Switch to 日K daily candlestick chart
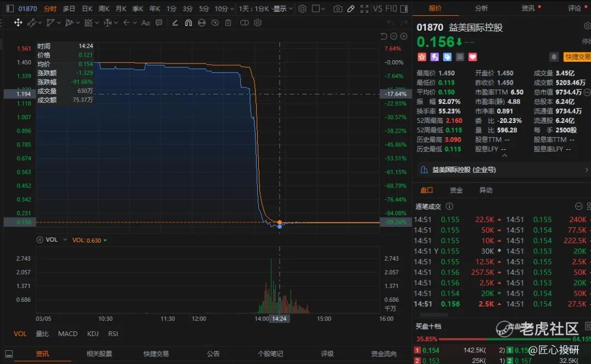Image resolution: width=591 pixels, height=364 pixels. click(x=87, y=8)
